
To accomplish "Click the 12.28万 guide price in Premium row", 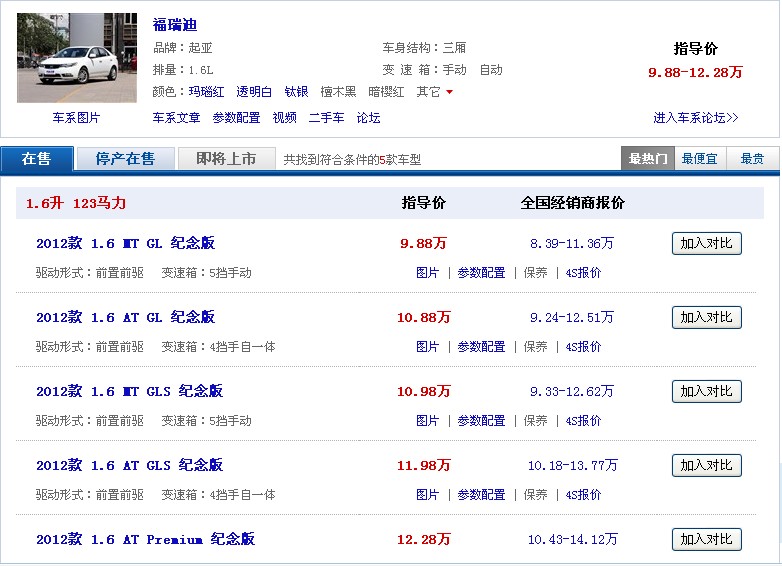I will [423, 539].
